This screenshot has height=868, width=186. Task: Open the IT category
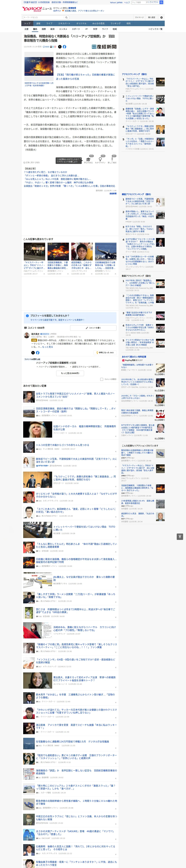click(86, 29)
